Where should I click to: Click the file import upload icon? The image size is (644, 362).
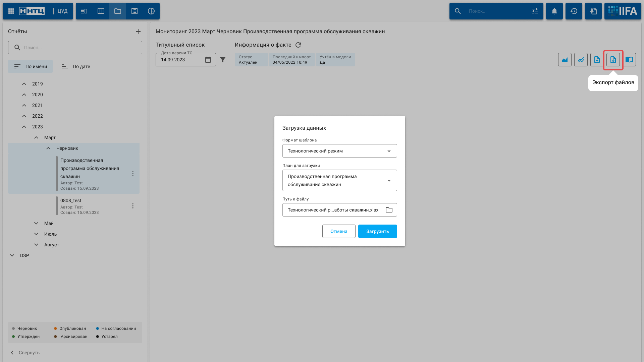point(597,60)
